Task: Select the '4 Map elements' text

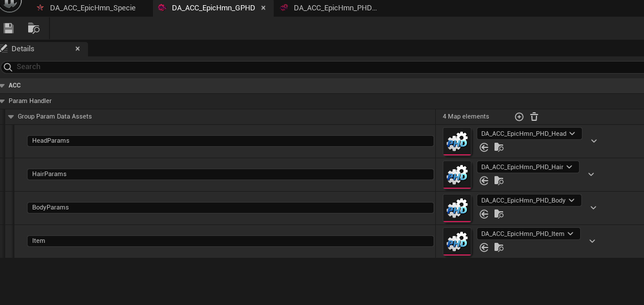Action: click(x=466, y=117)
